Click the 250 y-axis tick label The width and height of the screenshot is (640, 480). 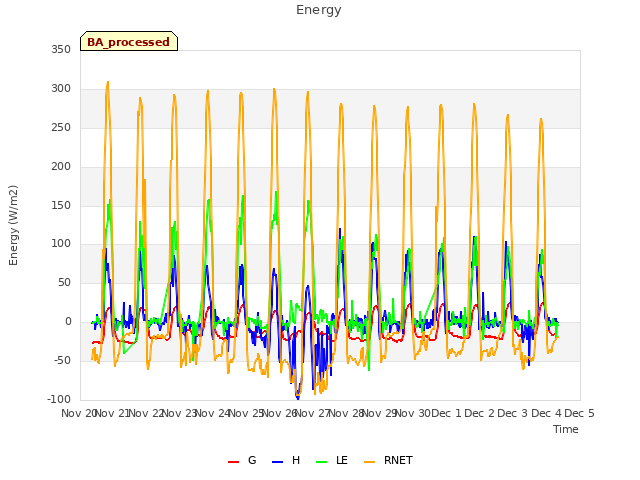[x=61, y=127]
